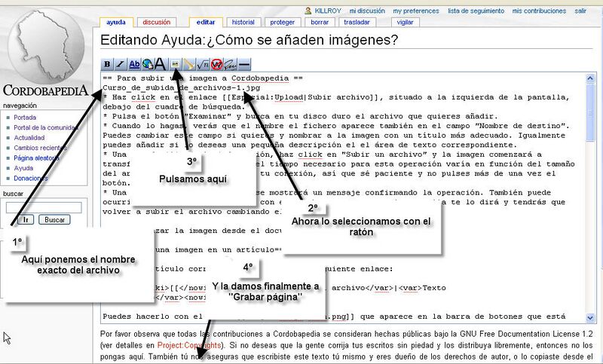Add your signature with the signature icon
This screenshot has height=364, width=603.
tap(231, 64)
